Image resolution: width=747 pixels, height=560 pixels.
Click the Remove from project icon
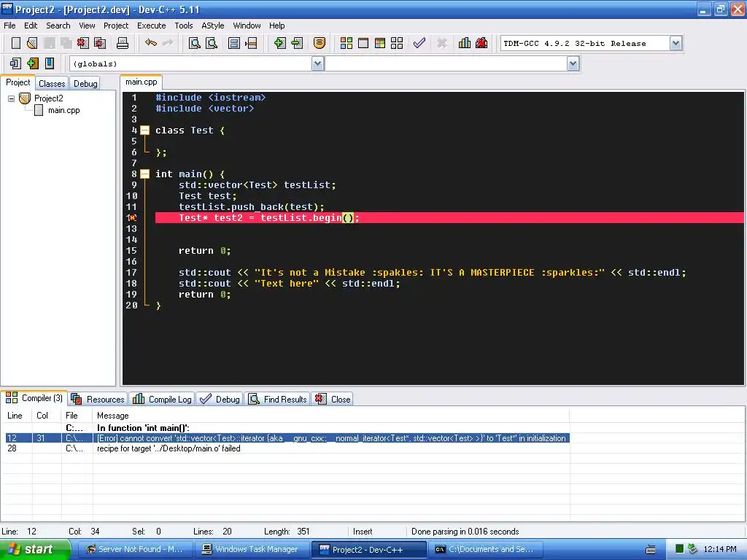click(x=297, y=43)
